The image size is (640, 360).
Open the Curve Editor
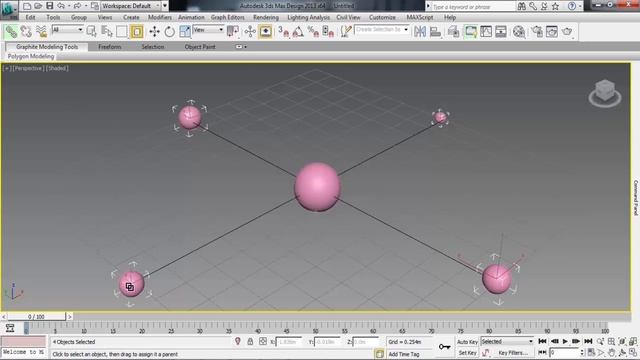click(486, 31)
